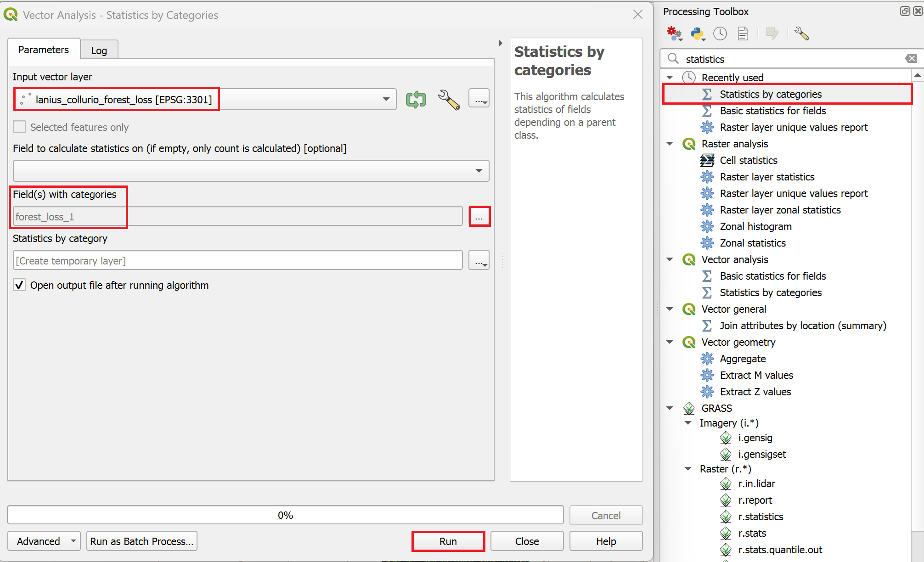
Task: Select Zonal histogram algorithm
Action: (x=755, y=226)
